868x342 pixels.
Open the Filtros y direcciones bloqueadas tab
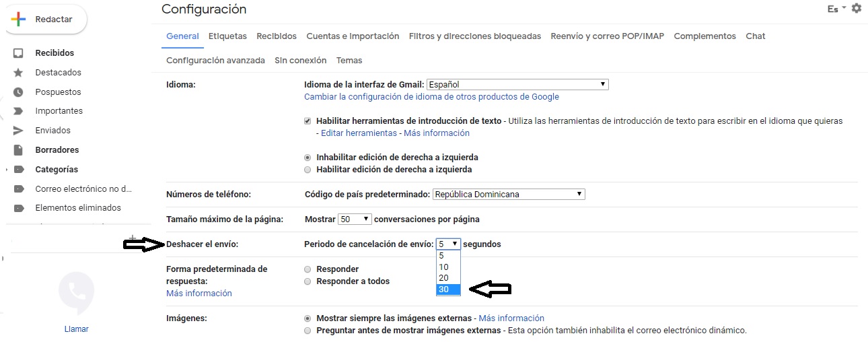click(474, 36)
